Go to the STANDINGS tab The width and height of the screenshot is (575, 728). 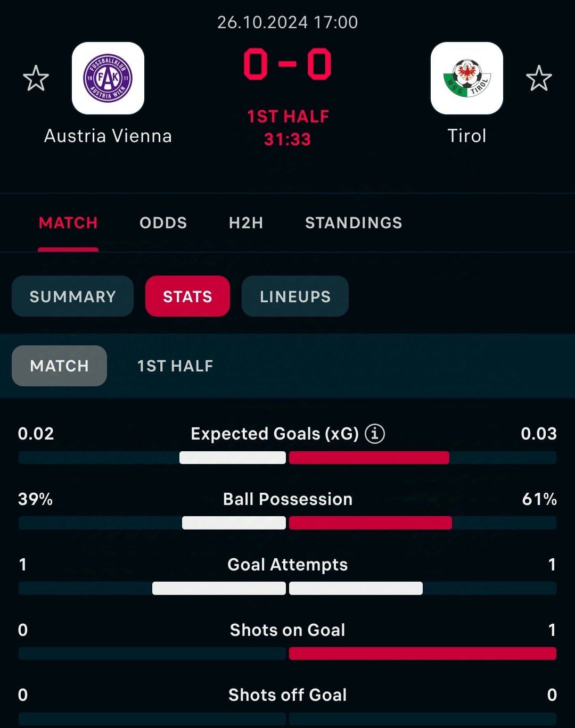[354, 222]
